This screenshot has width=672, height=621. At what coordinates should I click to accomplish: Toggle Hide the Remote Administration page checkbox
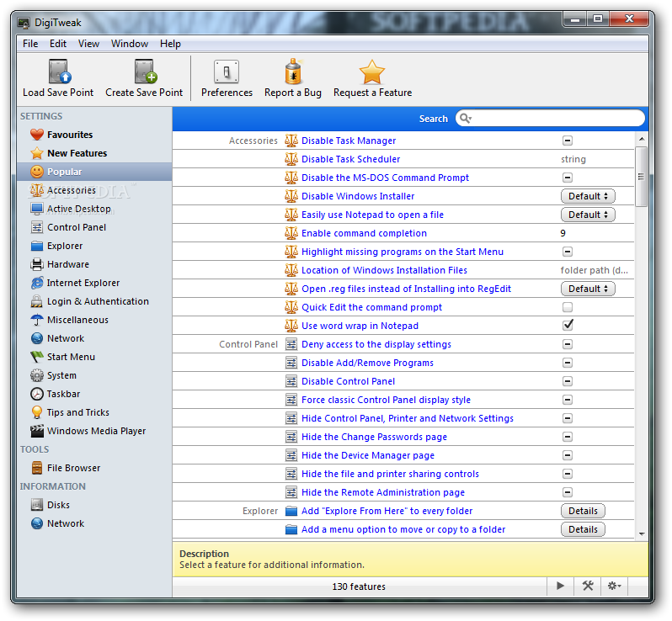(568, 492)
